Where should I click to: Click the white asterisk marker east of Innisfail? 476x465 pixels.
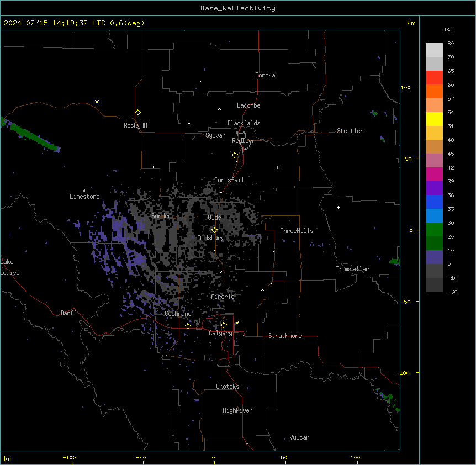tap(277, 167)
